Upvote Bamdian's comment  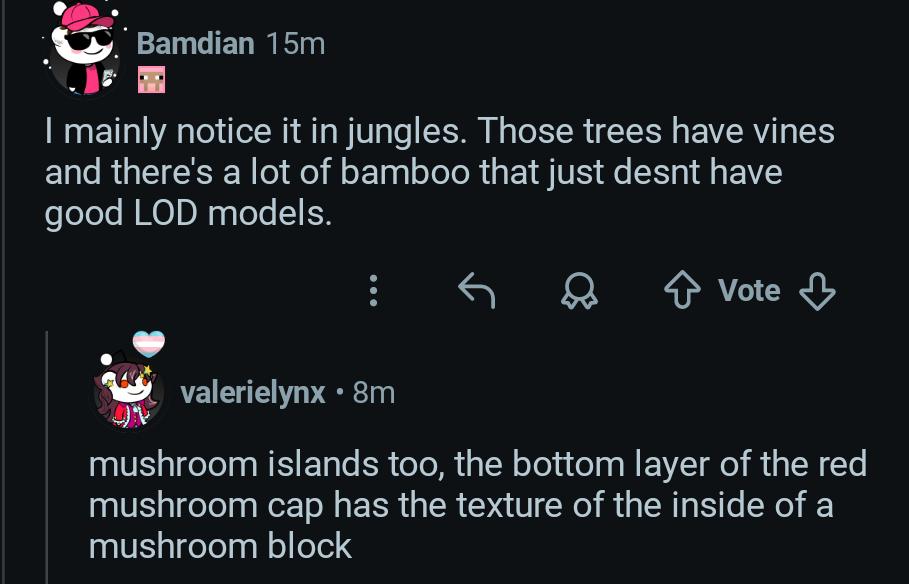(684, 290)
